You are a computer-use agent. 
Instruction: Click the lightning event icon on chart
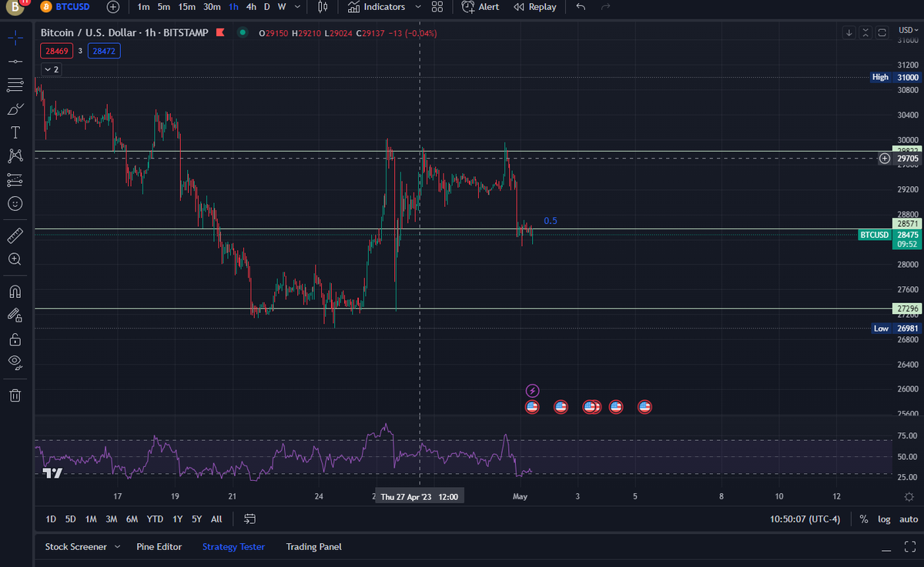coord(532,391)
